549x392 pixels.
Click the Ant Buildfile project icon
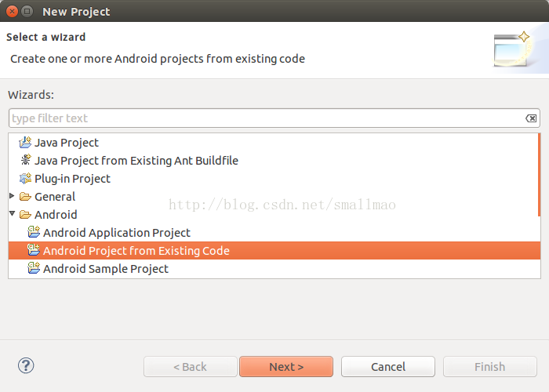tap(26, 160)
